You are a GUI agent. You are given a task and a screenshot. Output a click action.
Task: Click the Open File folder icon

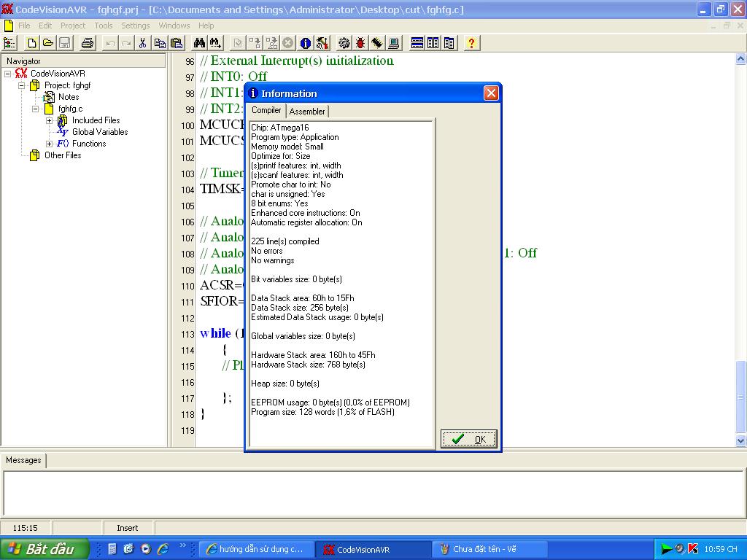pos(47,43)
